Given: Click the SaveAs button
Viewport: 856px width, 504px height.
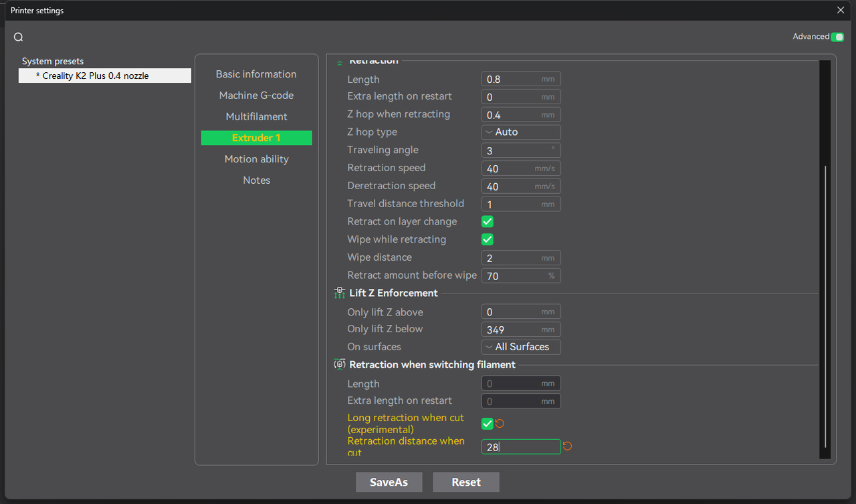Looking at the screenshot, I should (x=389, y=482).
